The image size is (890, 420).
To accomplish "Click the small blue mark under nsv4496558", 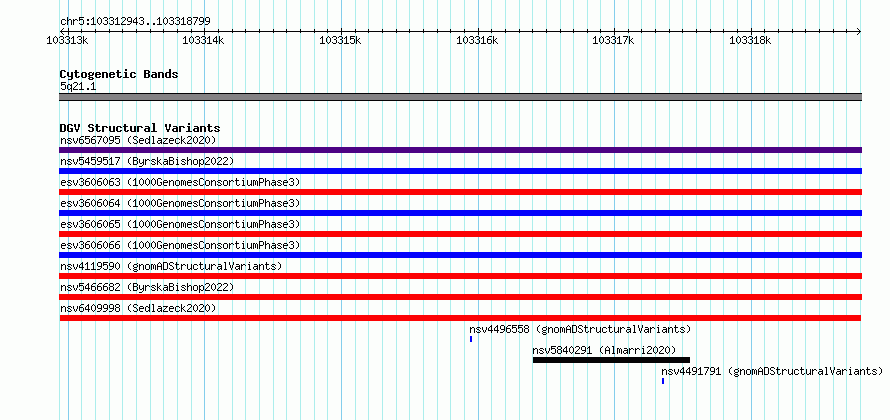I will pyautogui.click(x=471, y=339).
